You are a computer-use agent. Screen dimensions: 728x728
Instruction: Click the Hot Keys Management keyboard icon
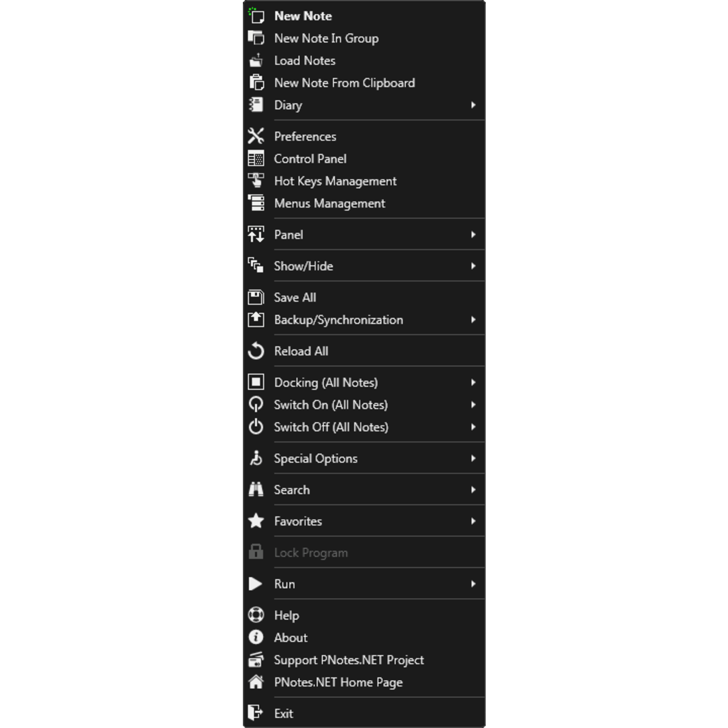[x=257, y=181]
